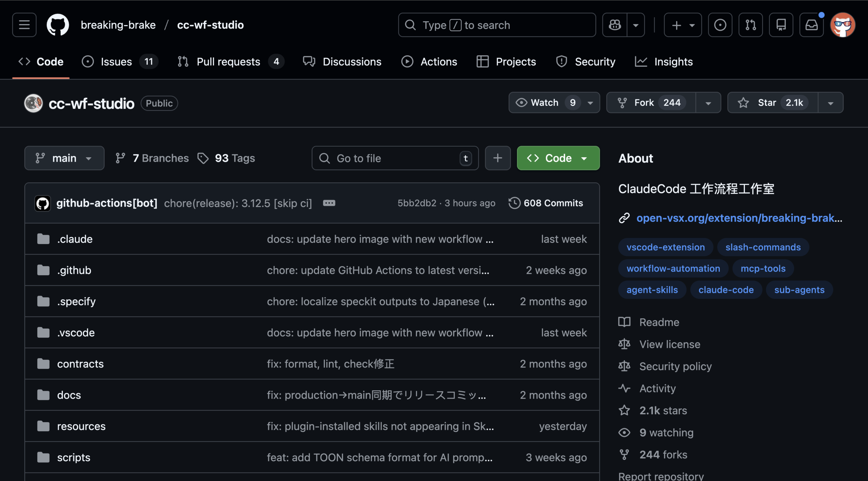Click the issues icon in the top bar
The image size is (868, 481).
coord(720,24)
